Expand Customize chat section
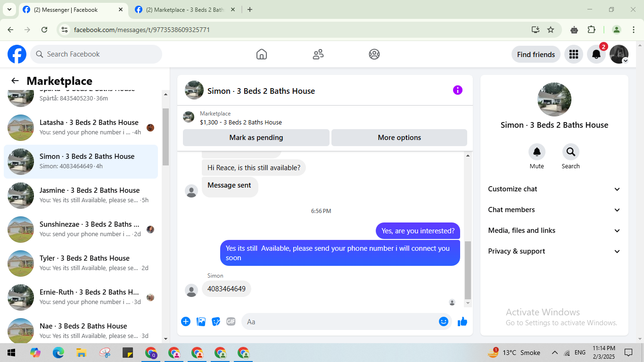Image resolution: width=644 pixels, height=362 pixels. click(554, 189)
